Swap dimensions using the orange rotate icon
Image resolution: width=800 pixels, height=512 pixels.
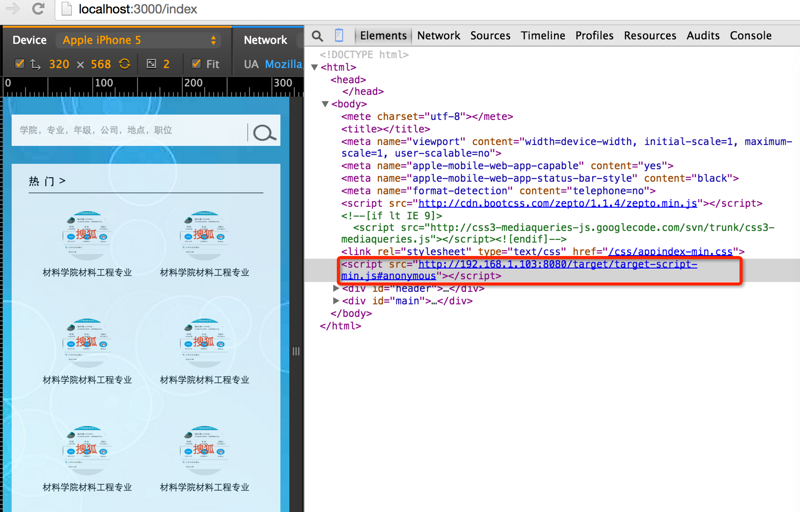coord(125,64)
